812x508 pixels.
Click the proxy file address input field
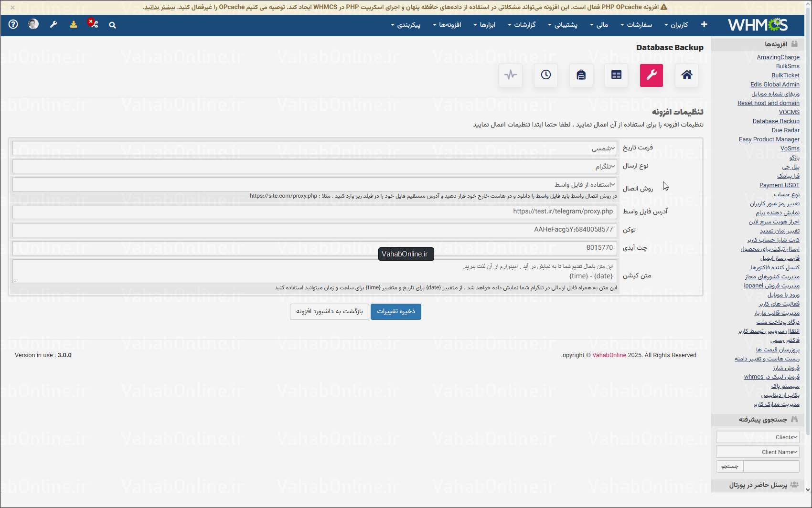315,212
